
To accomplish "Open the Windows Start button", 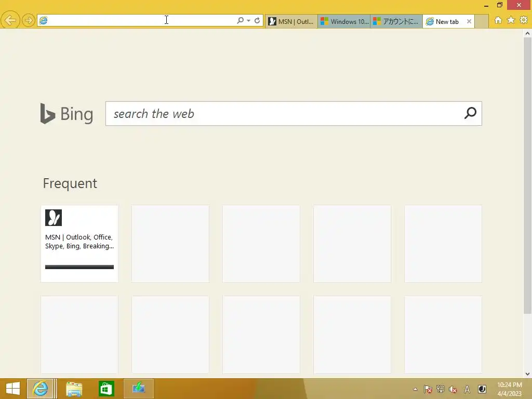I will [x=13, y=389].
